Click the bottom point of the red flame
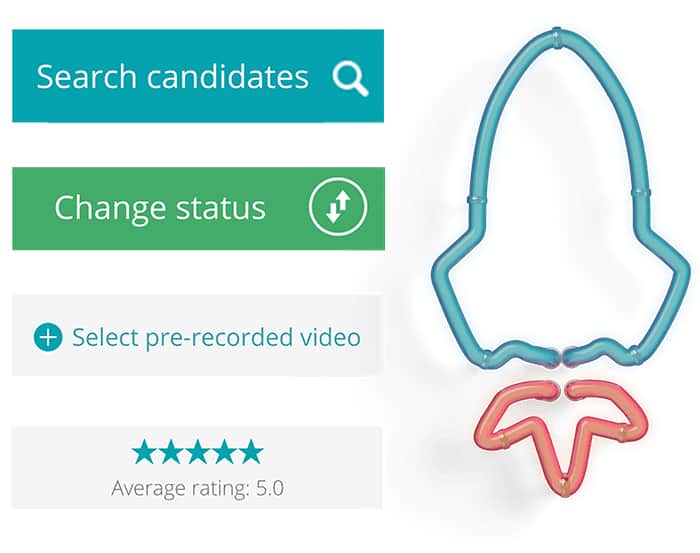This screenshot has height=553, width=700. click(564, 484)
